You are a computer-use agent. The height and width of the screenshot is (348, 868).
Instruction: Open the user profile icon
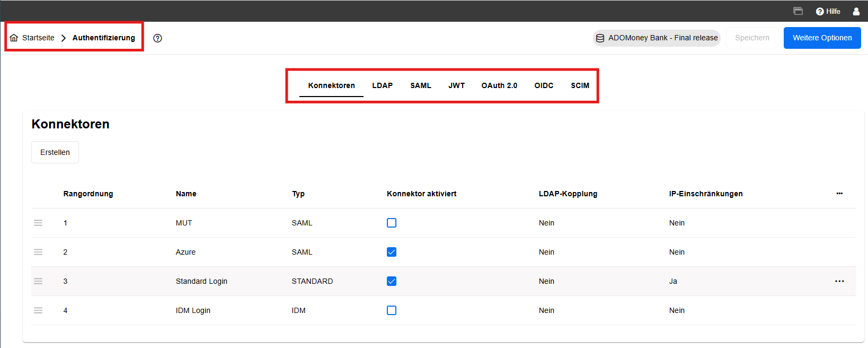click(856, 11)
